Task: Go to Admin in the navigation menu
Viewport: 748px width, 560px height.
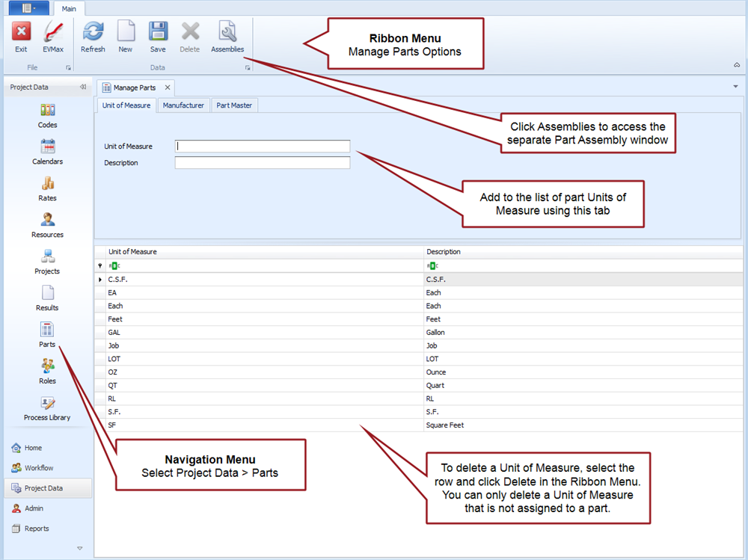Action: coord(34,508)
